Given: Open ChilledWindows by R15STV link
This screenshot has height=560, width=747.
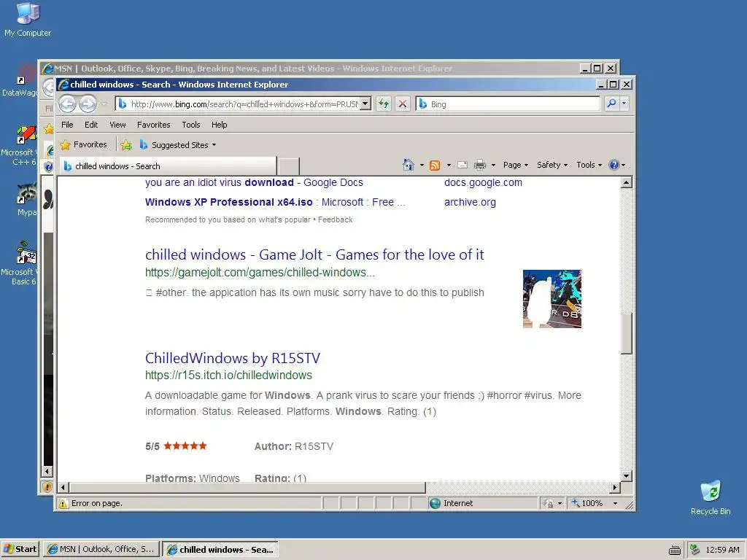Looking at the screenshot, I should 233,358.
